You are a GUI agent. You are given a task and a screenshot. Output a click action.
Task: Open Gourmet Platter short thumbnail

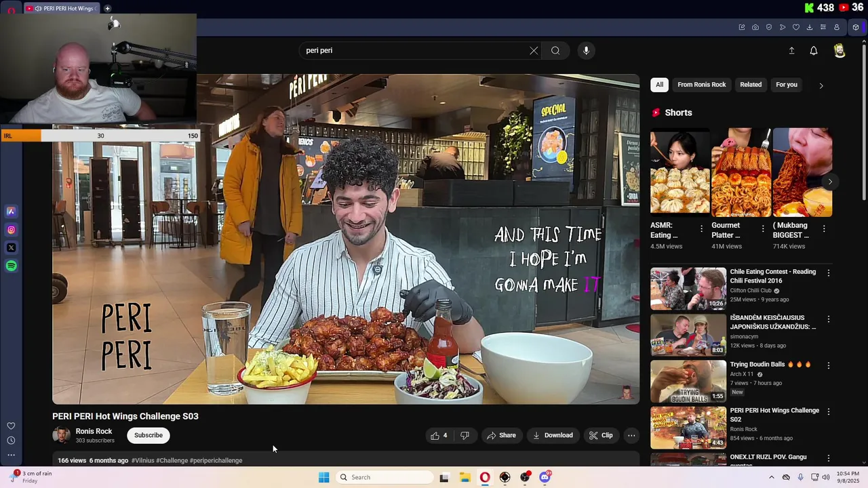(741, 172)
